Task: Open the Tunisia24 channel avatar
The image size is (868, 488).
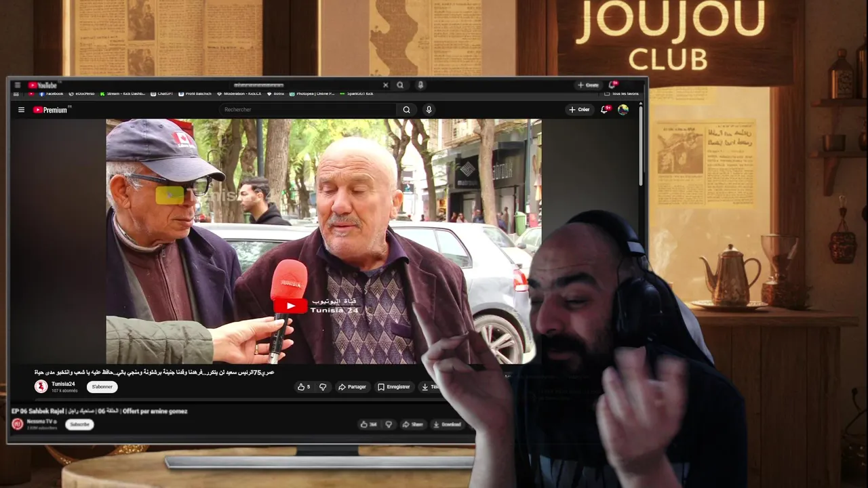Action: (x=41, y=386)
